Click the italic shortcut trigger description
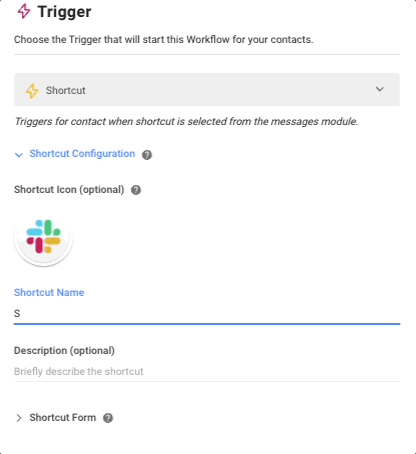The width and height of the screenshot is (416, 454). click(x=186, y=122)
